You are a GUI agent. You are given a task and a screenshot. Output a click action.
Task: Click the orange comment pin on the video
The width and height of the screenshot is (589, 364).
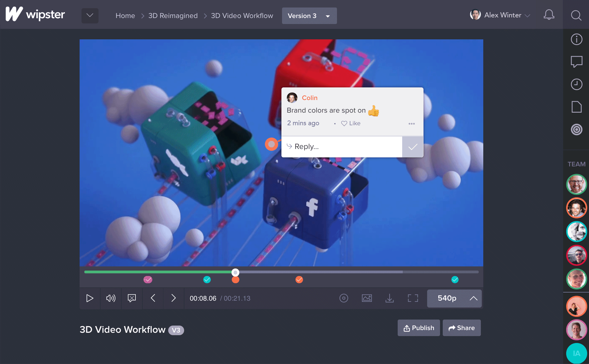271,144
